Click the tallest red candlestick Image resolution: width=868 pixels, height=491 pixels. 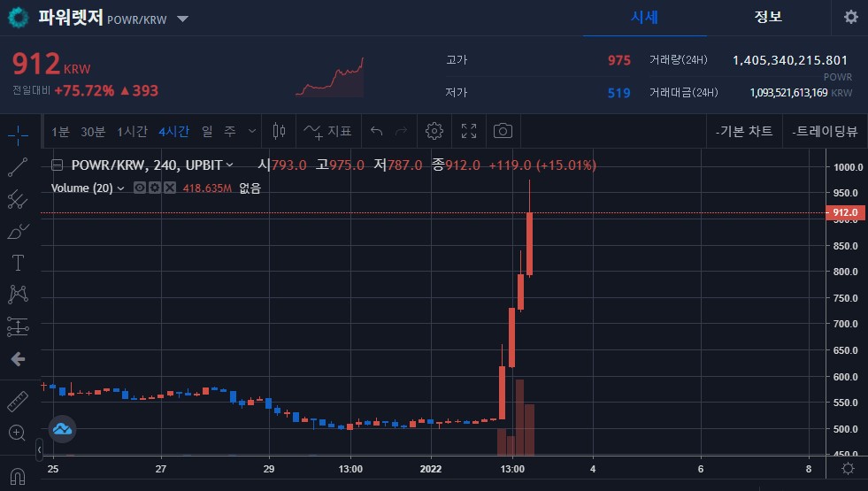tap(530, 243)
